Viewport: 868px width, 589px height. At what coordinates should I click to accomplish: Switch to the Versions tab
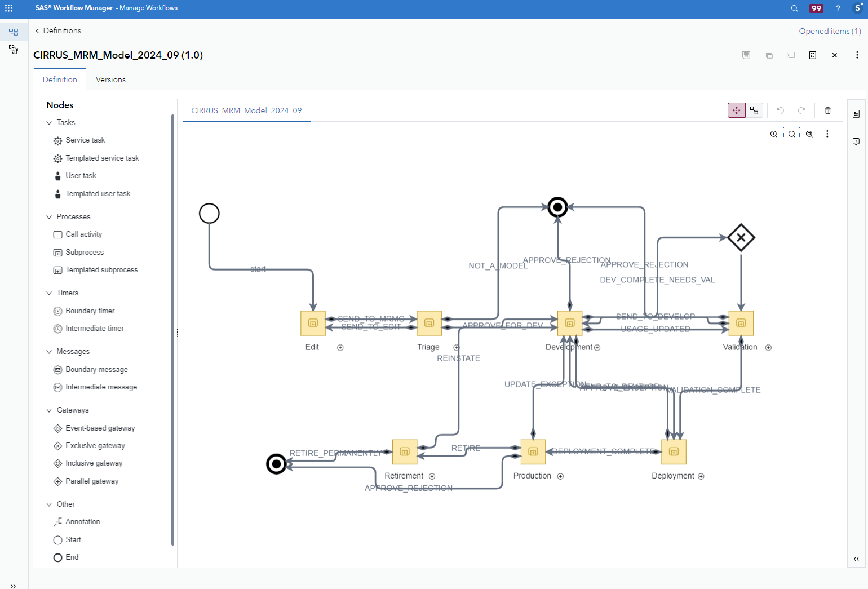pos(110,79)
